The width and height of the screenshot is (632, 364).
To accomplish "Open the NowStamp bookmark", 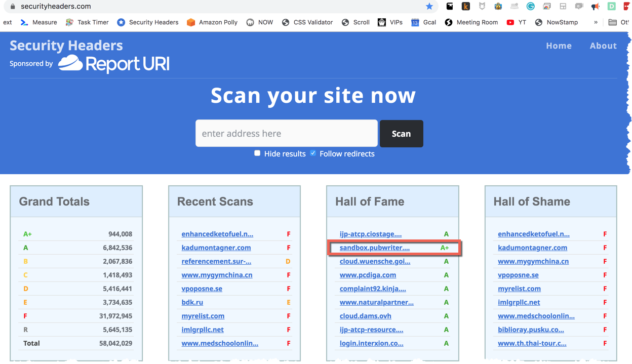I will click(x=556, y=22).
